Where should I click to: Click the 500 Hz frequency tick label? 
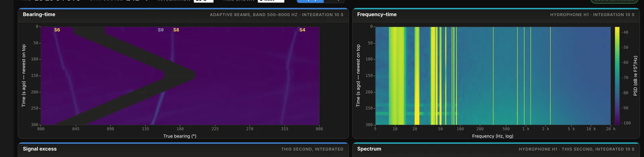[506, 129]
